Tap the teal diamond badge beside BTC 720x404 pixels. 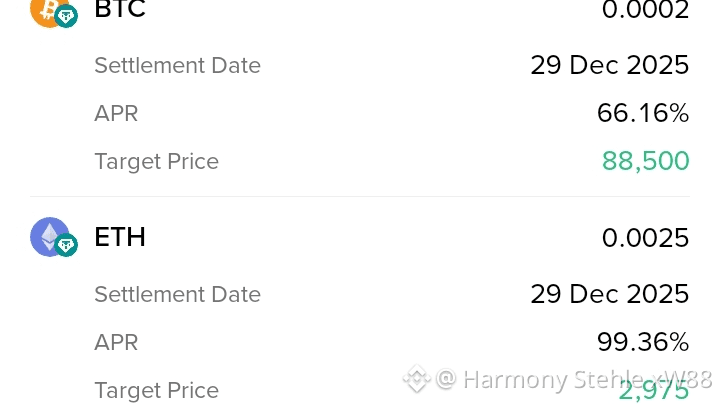point(67,16)
